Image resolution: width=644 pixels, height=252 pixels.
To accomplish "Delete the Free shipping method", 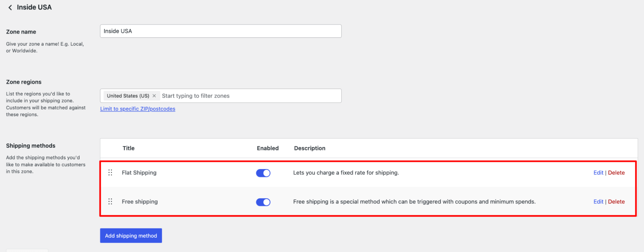I will tap(616, 201).
